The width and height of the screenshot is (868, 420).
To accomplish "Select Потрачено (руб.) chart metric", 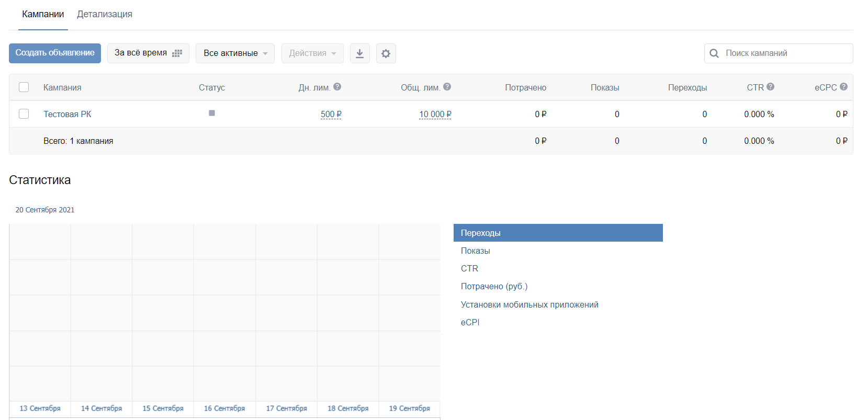I will (494, 287).
